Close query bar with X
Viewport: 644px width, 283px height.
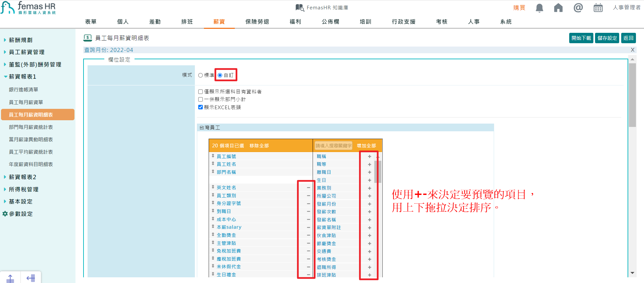click(633, 50)
